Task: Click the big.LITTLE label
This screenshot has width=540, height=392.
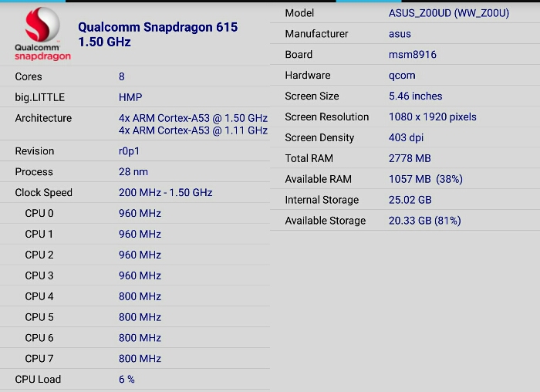Action: coord(39,97)
